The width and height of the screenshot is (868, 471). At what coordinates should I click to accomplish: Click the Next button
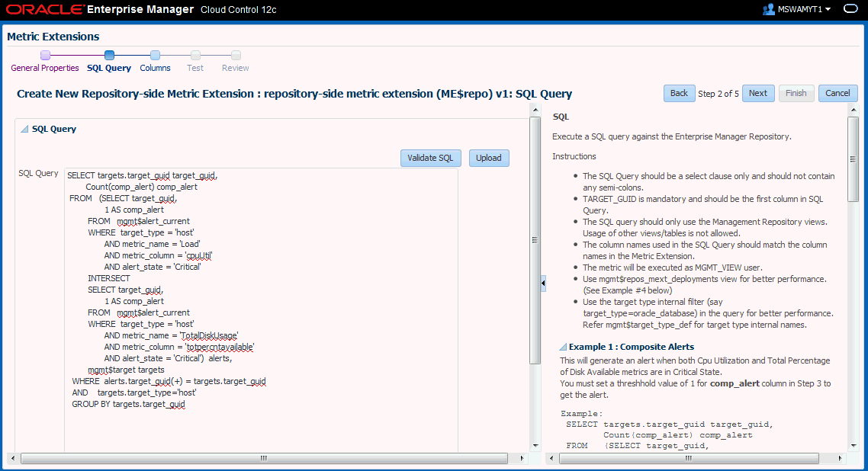pyautogui.click(x=758, y=94)
